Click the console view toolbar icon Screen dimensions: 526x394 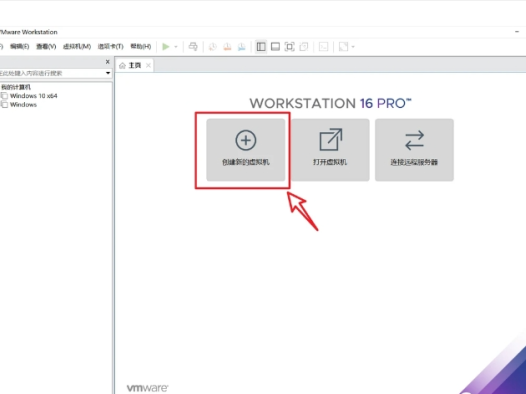pos(323,47)
